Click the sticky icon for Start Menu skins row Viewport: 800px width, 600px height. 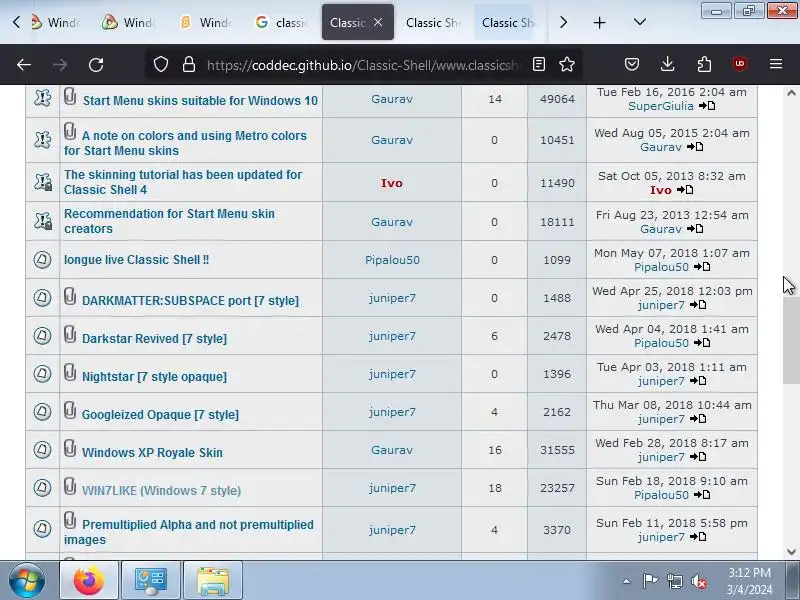point(42,97)
